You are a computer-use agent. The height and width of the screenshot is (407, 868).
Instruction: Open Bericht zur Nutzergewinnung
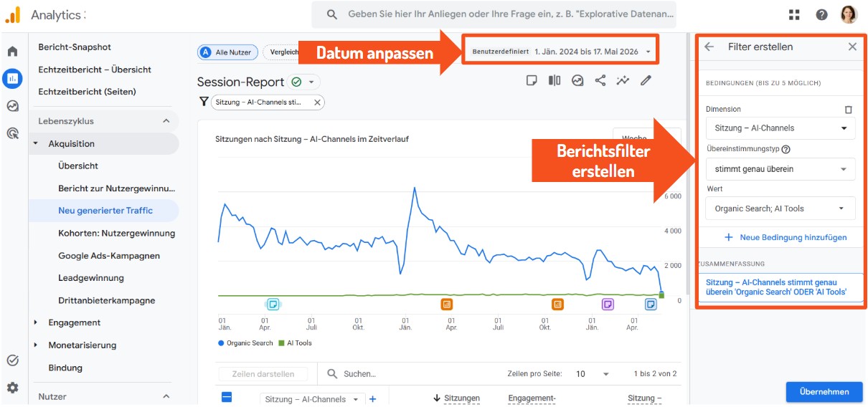[117, 188]
